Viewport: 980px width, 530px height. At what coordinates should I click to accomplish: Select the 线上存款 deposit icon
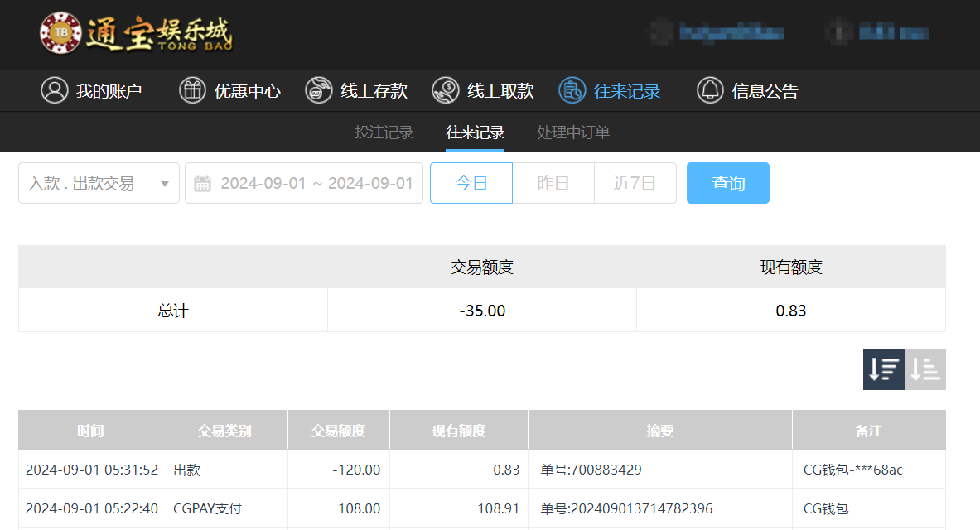316,90
